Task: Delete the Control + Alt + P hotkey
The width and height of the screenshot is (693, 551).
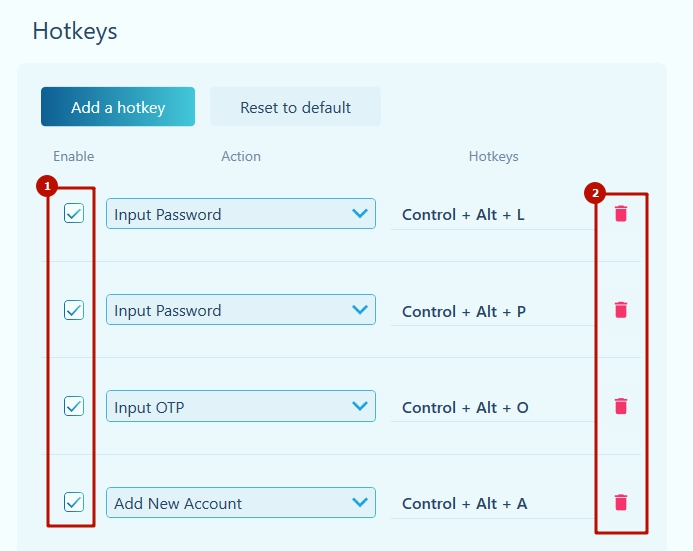Action: point(621,310)
